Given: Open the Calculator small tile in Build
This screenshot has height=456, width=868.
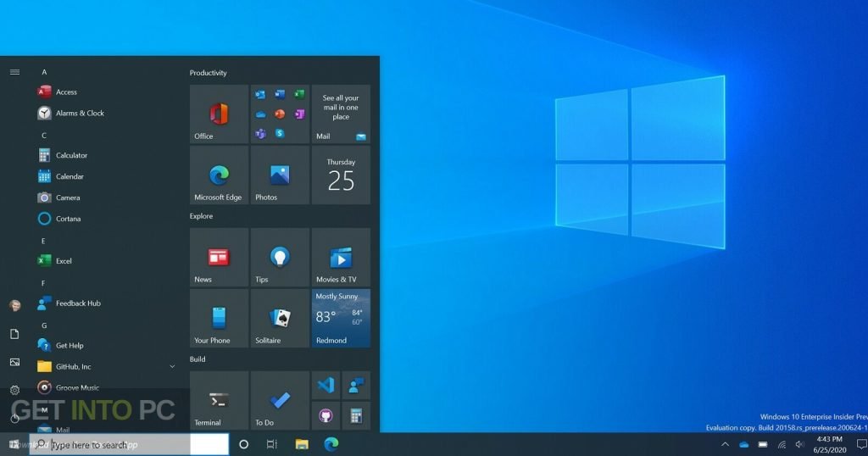Looking at the screenshot, I should coord(356,415).
